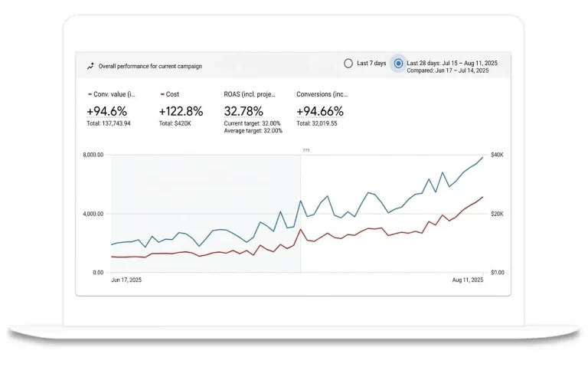Screen dimensions: 588x367
Task: Open the Cost metric card
Action: 181,109
